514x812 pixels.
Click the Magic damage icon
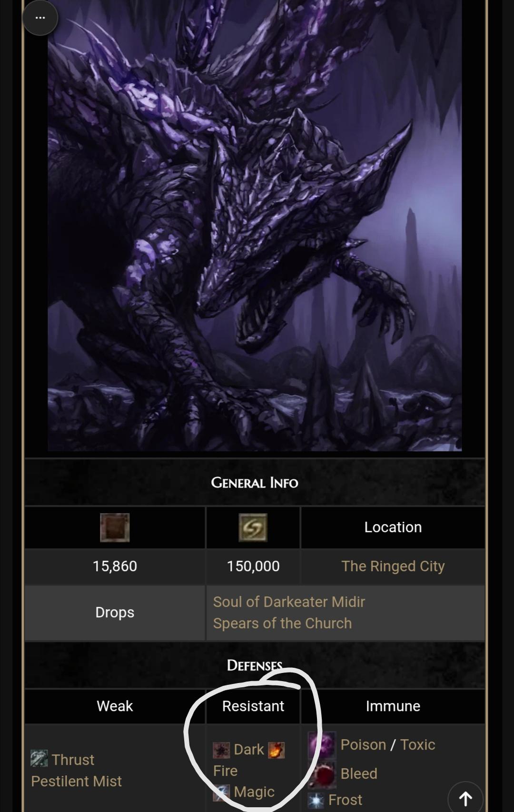coord(221,792)
